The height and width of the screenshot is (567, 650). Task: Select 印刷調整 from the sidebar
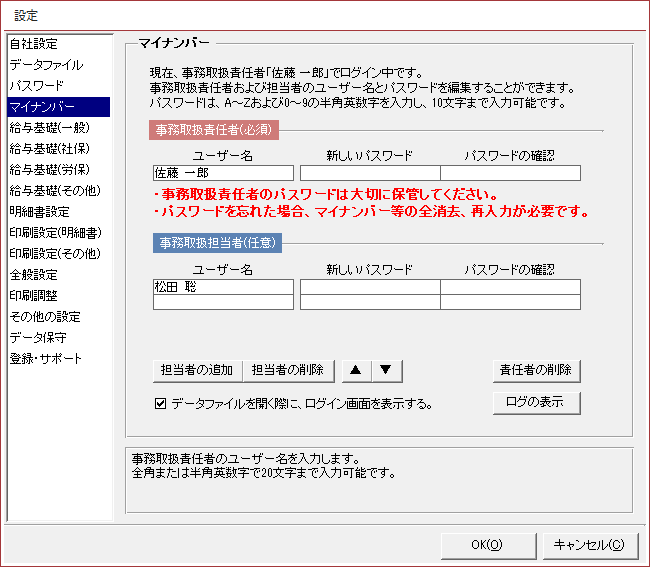[x=33, y=296]
